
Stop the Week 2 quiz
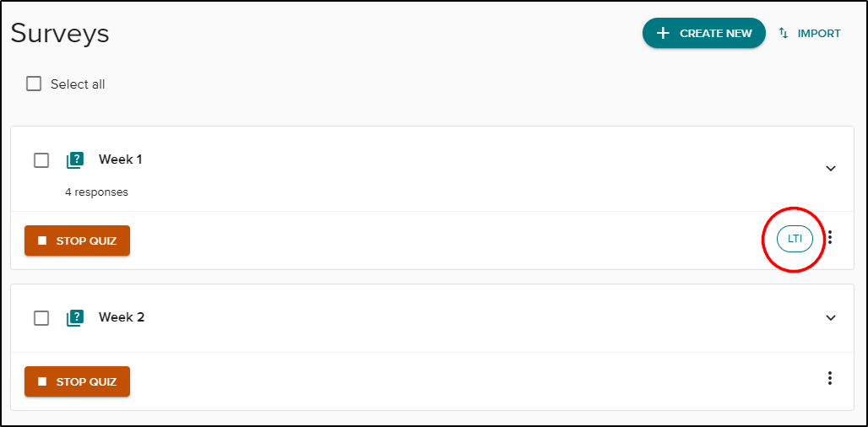(78, 381)
